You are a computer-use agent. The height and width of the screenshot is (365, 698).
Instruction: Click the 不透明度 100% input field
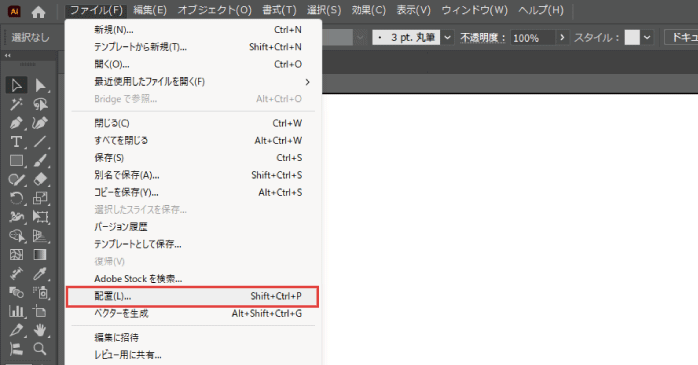tap(533, 38)
